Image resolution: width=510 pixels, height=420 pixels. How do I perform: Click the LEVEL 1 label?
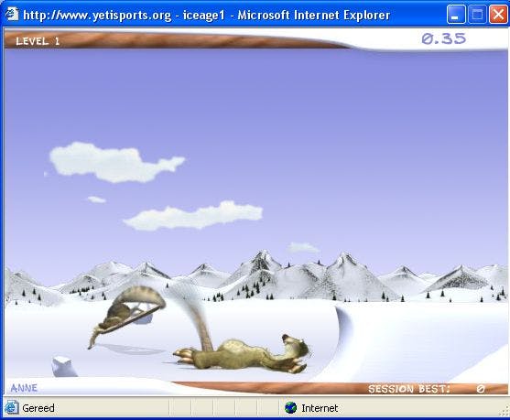(x=38, y=41)
